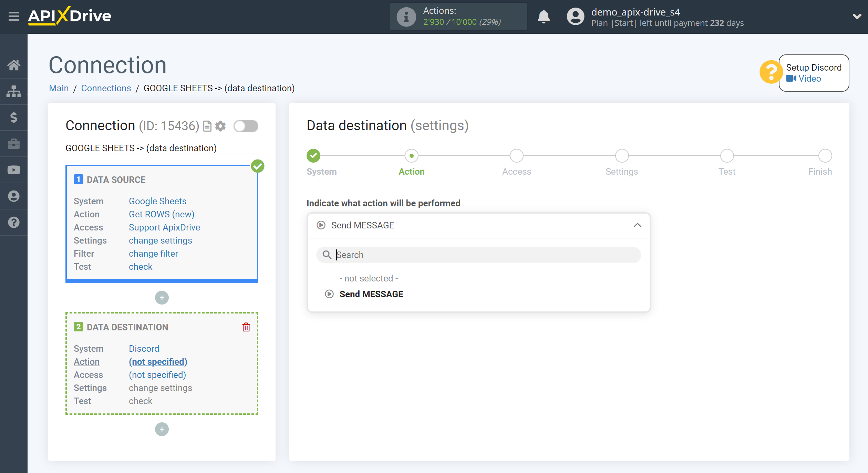
Task: Click the user/profile icon in sidebar
Action: click(x=14, y=196)
